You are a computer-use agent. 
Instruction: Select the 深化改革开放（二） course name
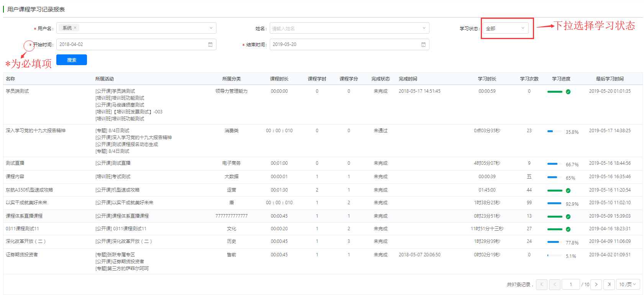click(26, 241)
